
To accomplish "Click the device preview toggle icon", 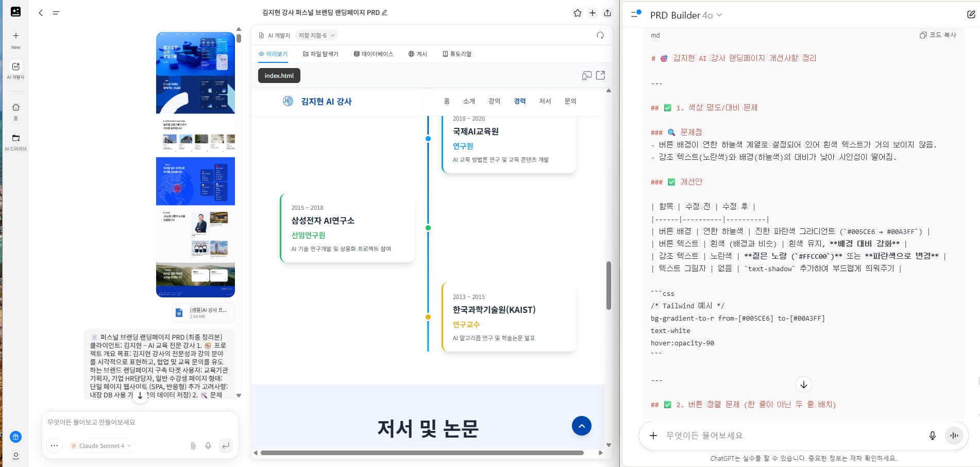I will tap(586, 76).
